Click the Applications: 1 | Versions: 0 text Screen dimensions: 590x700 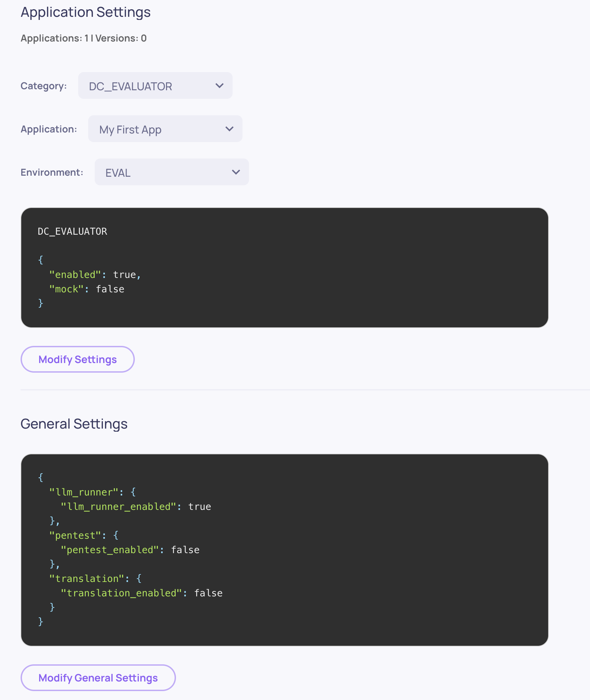pos(84,38)
